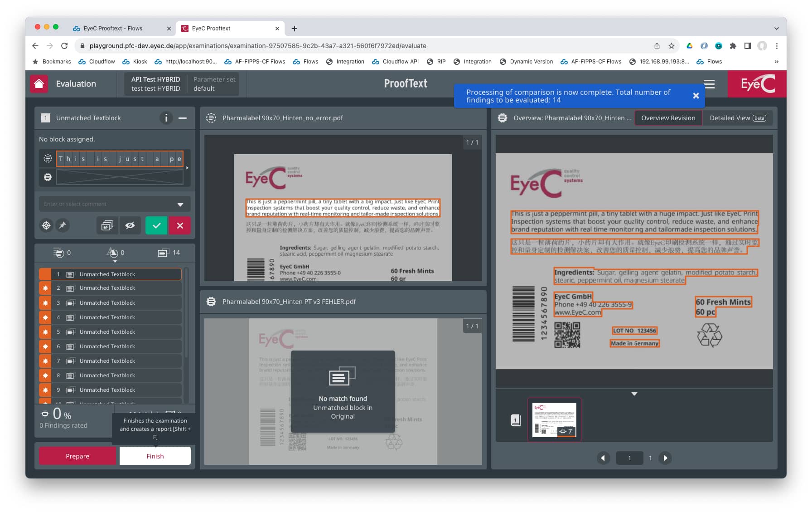The height and width of the screenshot is (512, 812).
Task: Open the EyeC Prooftext - Flows browser tab
Action: coord(113,28)
